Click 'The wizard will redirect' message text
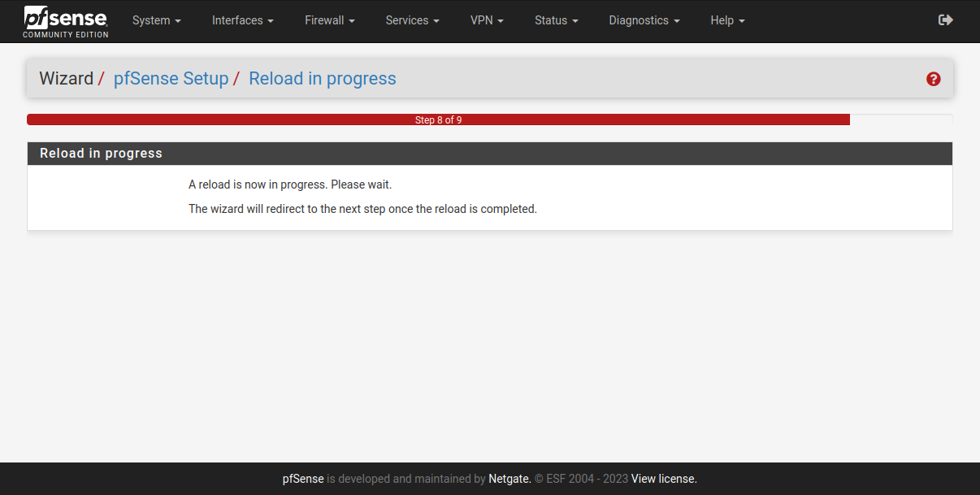The width and height of the screenshot is (980, 495). (x=362, y=209)
